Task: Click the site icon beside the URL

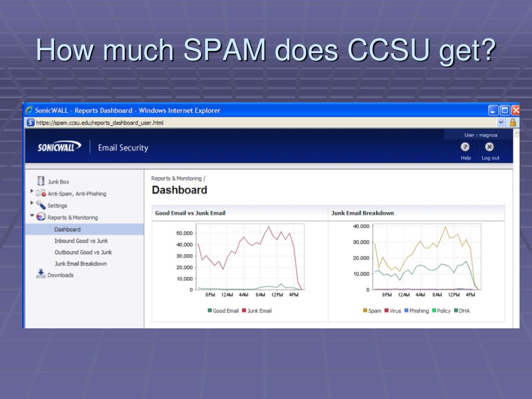Action: coord(31,123)
